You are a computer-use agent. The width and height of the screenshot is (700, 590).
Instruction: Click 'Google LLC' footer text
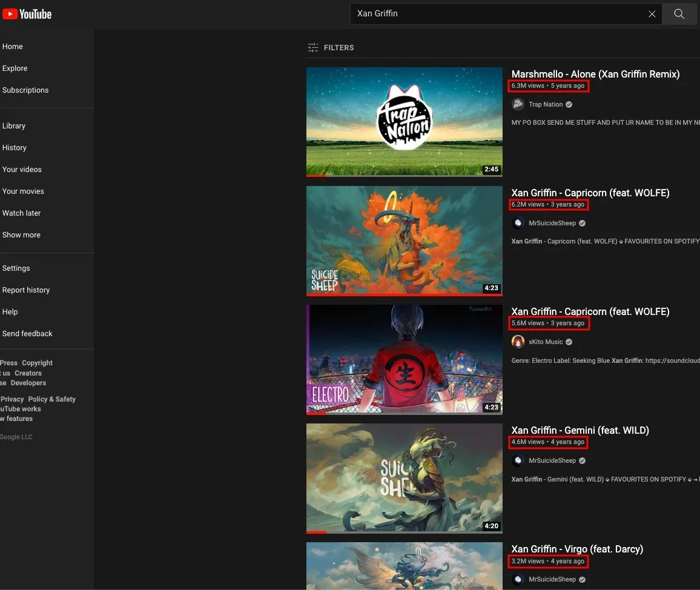coord(16,437)
